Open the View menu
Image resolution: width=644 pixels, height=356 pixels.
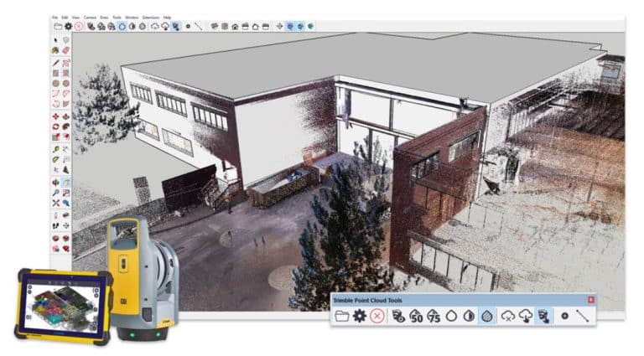pos(75,18)
